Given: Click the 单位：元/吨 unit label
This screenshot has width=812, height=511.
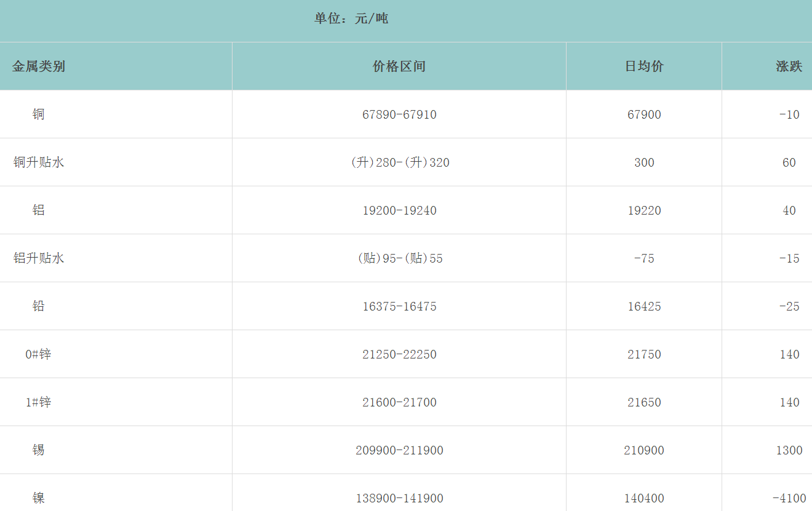Looking at the screenshot, I should pyautogui.click(x=351, y=18).
